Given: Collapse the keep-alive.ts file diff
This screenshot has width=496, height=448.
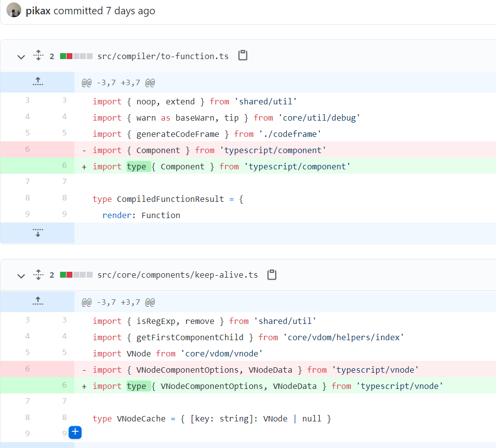Looking at the screenshot, I should click(x=21, y=276).
